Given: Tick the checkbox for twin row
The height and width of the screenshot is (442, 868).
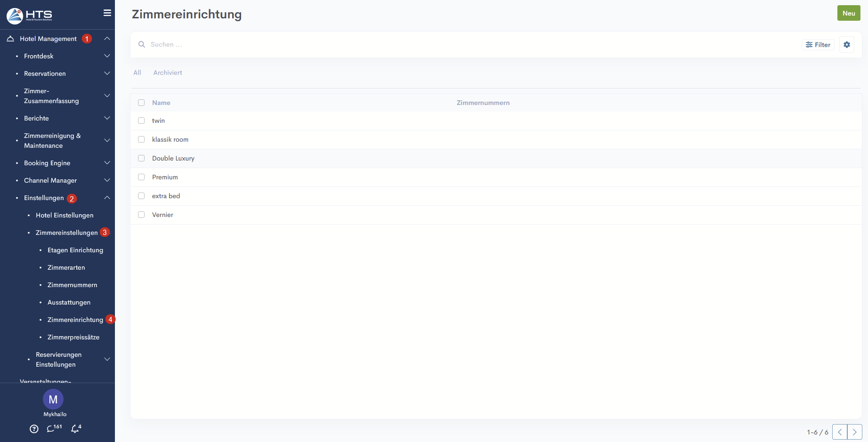Looking at the screenshot, I should (141, 121).
